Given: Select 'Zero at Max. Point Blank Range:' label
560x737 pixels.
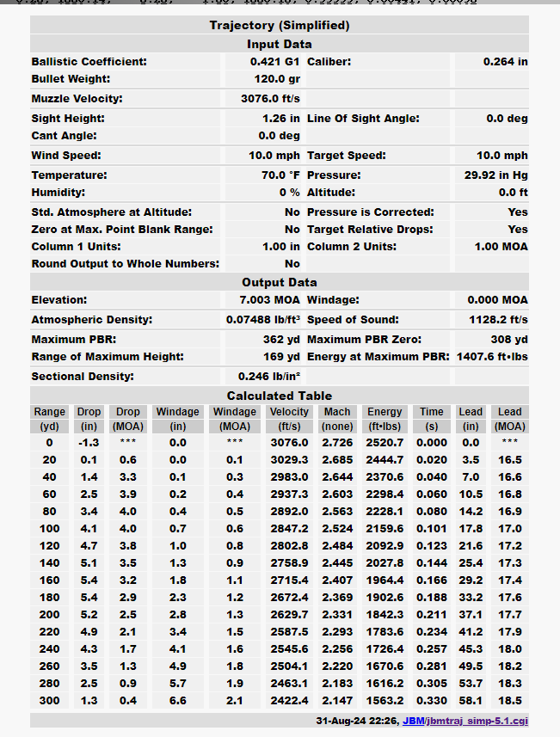Looking at the screenshot, I should [x=122, y=230].
